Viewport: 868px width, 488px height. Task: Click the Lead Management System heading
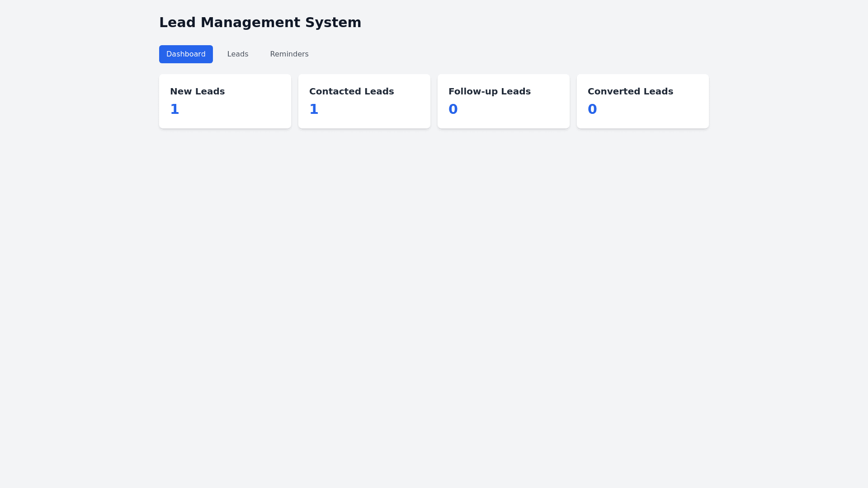[260, 23]
